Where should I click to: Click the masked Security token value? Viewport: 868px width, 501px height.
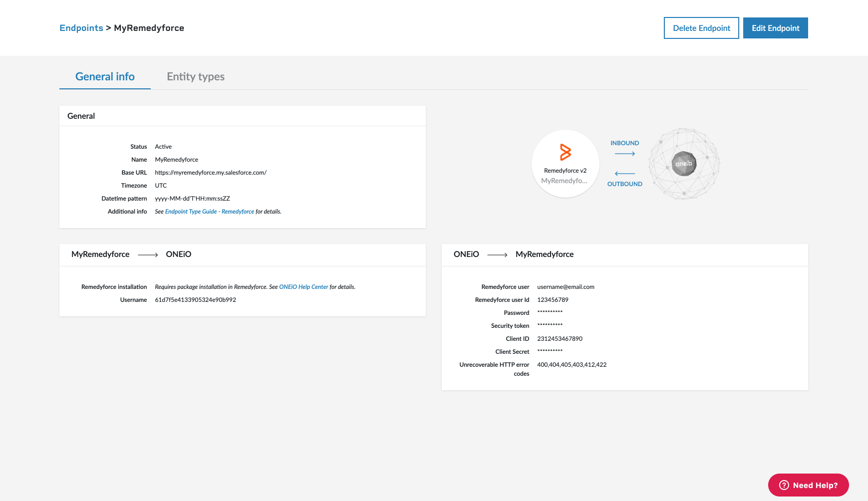[550, 325]
